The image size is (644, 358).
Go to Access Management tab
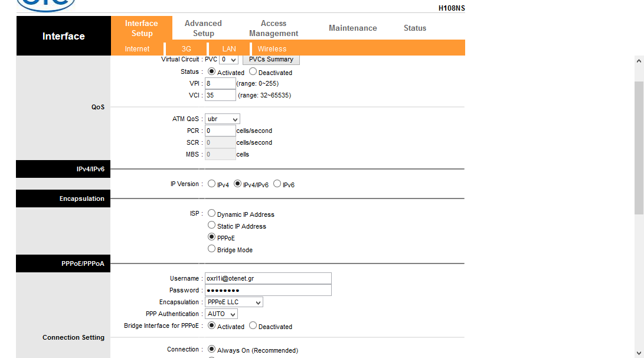[273, 28]
